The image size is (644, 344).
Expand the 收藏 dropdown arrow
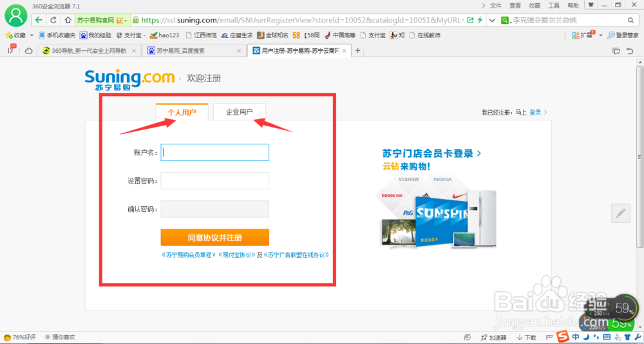pyautogui.click(x=32, y=35)
